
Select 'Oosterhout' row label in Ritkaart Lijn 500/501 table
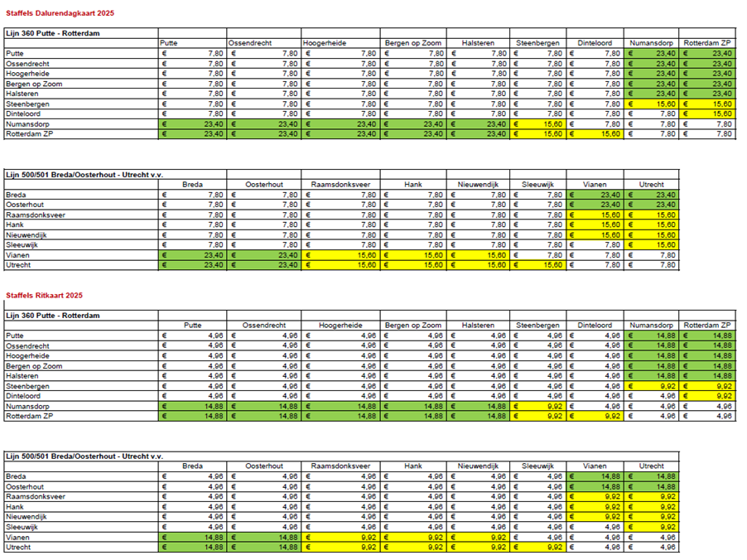[25, 487]
